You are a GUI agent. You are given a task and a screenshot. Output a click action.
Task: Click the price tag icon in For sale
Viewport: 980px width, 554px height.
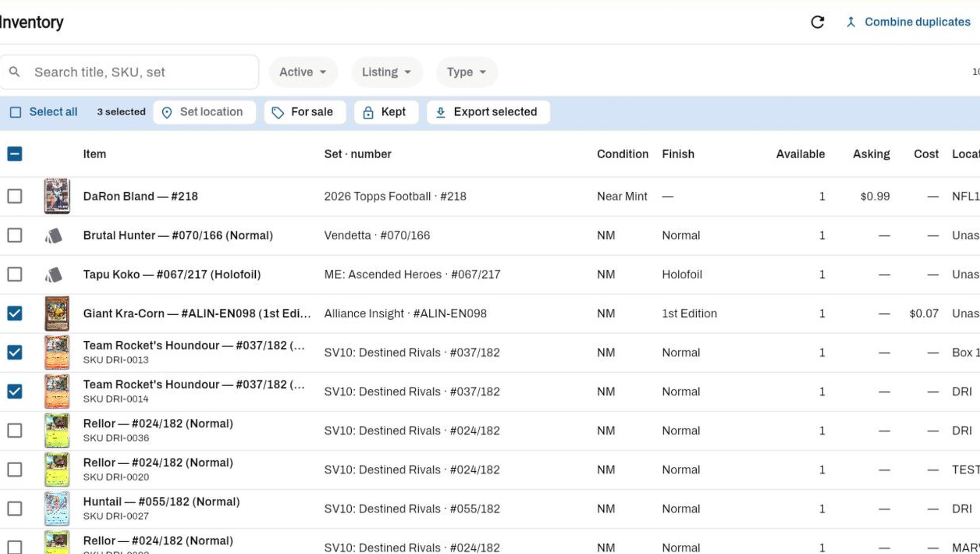pos(278,112)
